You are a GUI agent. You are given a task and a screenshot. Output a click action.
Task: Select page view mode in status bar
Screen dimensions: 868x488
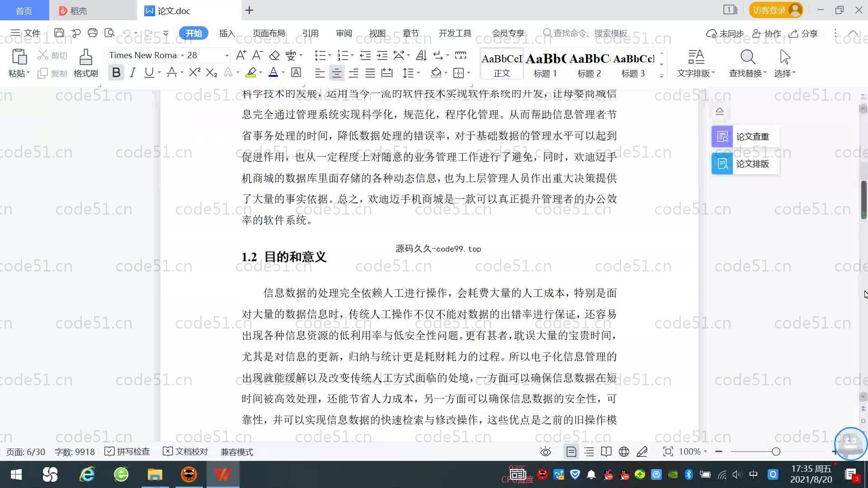point(571,451)
